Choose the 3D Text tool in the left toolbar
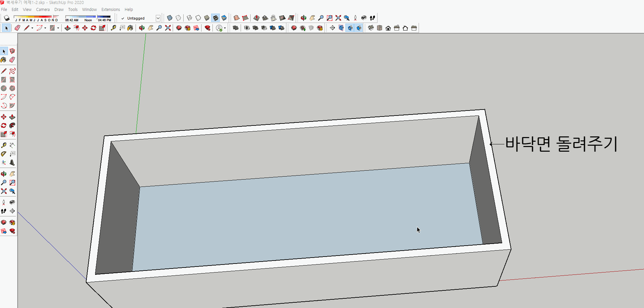The image size is (644, 308). (12, 163)
